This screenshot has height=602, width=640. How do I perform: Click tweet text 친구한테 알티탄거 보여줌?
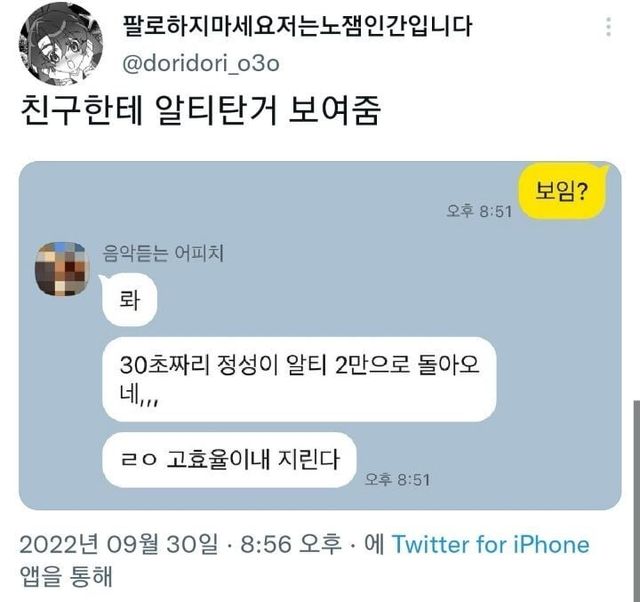coord(200,110)
